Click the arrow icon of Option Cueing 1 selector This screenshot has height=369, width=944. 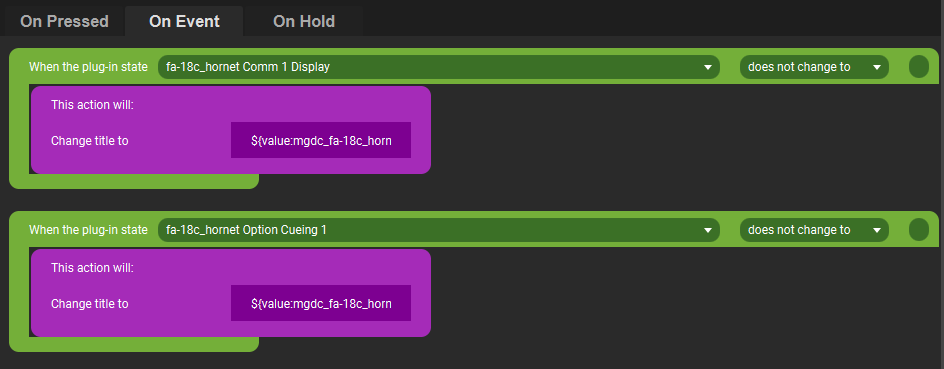click(708, 231)
